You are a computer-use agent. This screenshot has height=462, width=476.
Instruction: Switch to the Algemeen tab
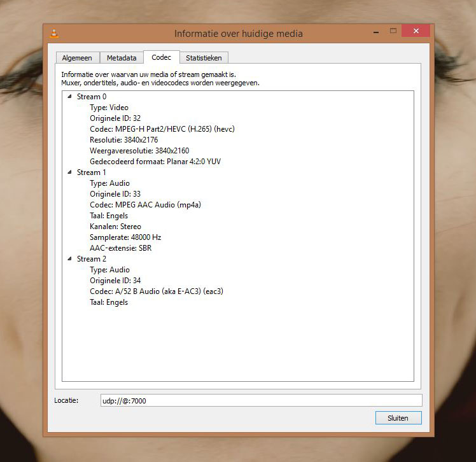[x=77, y=58]
